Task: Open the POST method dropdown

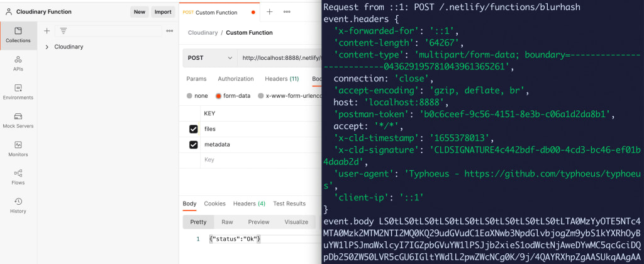Action: tap(210, 58)
